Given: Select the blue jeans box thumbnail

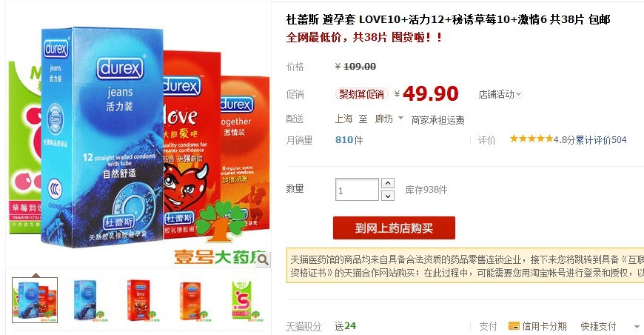Looking at the screenshot, I should click(x=87, y=300).
